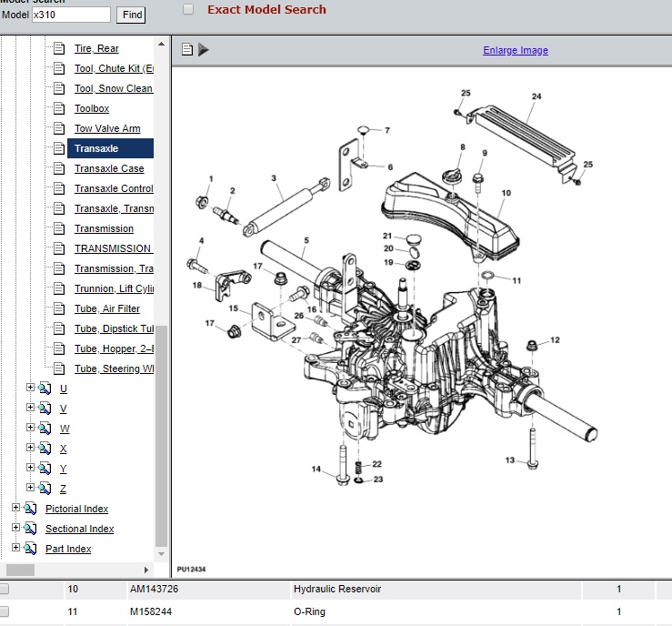672x626 pixels.
Task: Click the document icon beside Tube, Air Filter
Action: click(x=59, y=308)
